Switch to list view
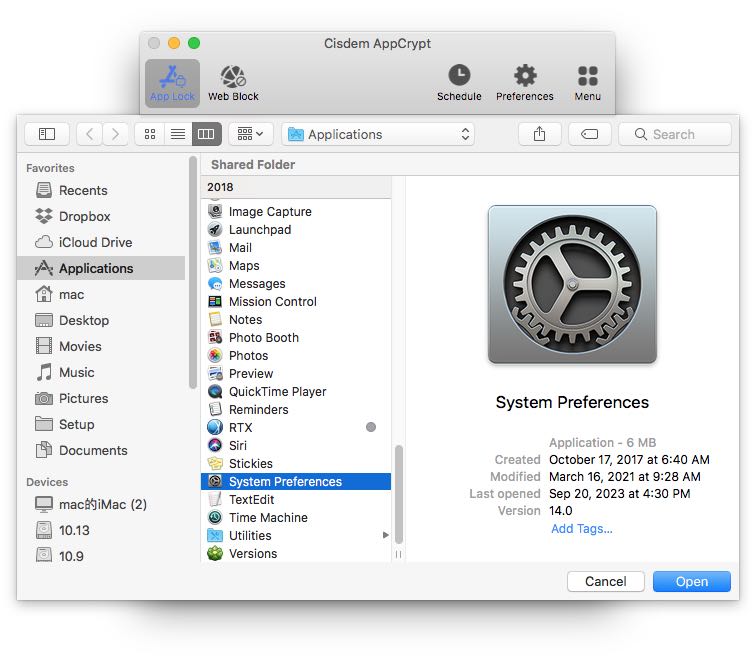Screen dimensions: 756x662 click(178, 134)
